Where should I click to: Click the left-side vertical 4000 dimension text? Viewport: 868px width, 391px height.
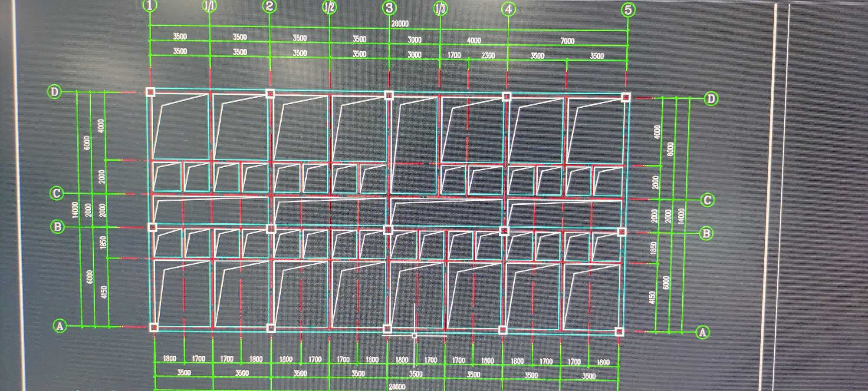click(x=102, y=126)
